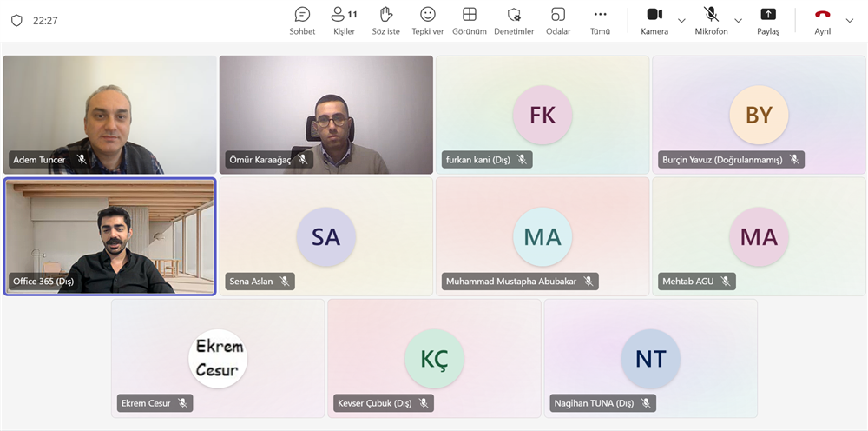Click Burçin Yavuz's BY avatar

coord(759,115)
